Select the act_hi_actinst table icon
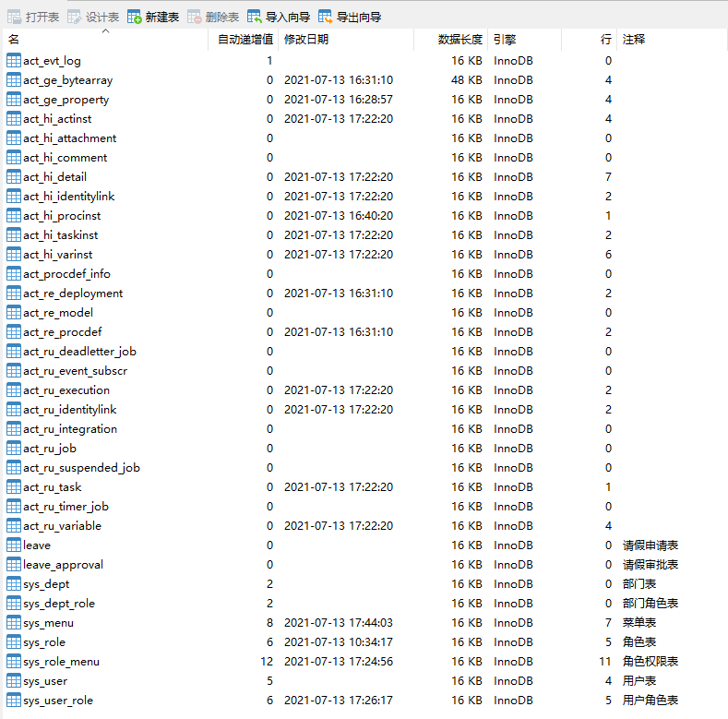The image size is (728, 719). click(14, 118)
